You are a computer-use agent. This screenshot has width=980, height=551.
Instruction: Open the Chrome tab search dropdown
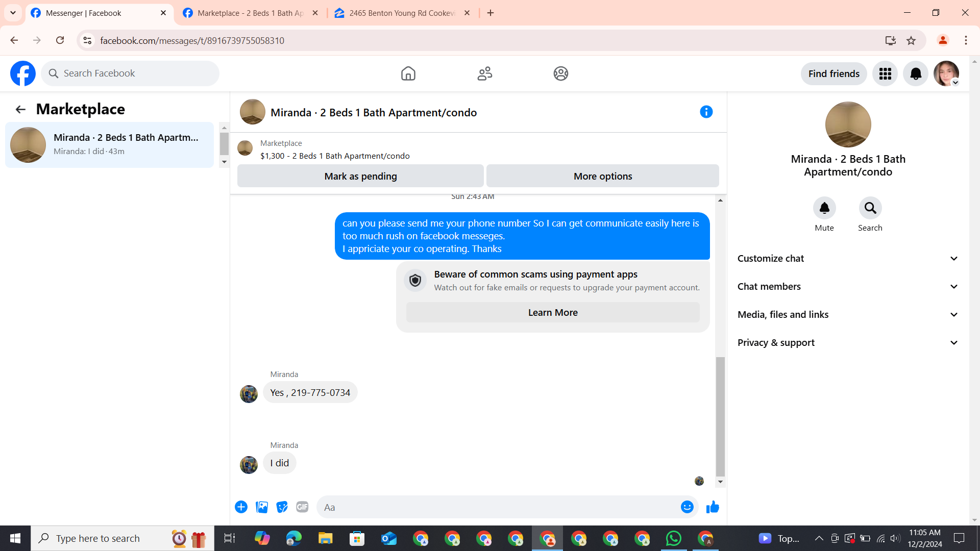(x=13, y=13)
